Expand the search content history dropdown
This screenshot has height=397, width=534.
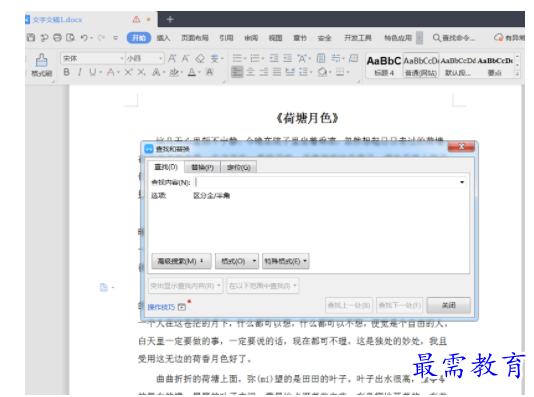(462, 182)
